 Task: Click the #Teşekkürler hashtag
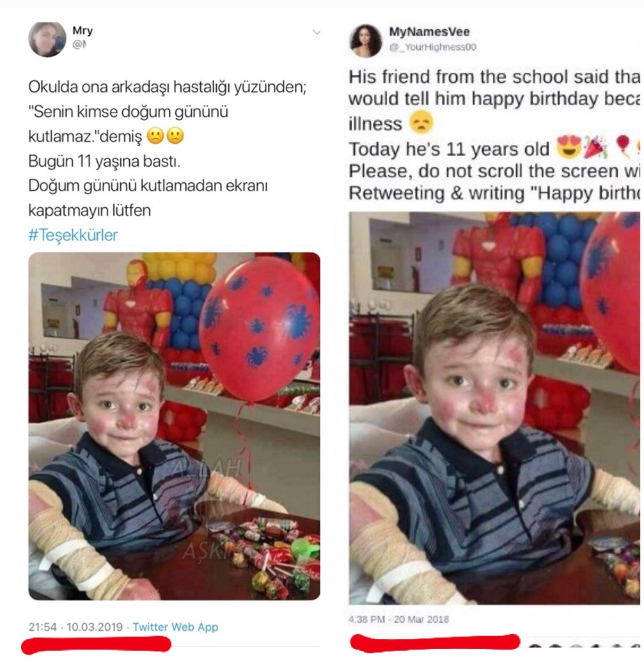coord(73,235)
